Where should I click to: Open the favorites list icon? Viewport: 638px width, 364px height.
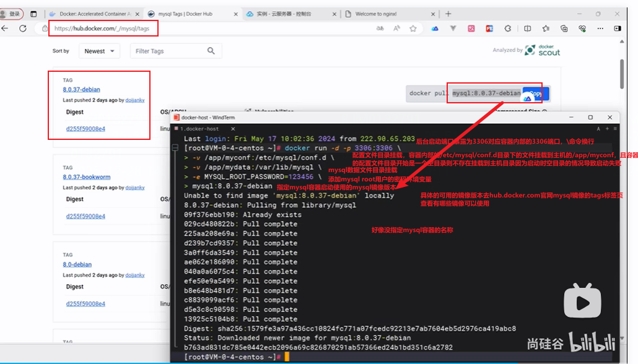(546, 28)
